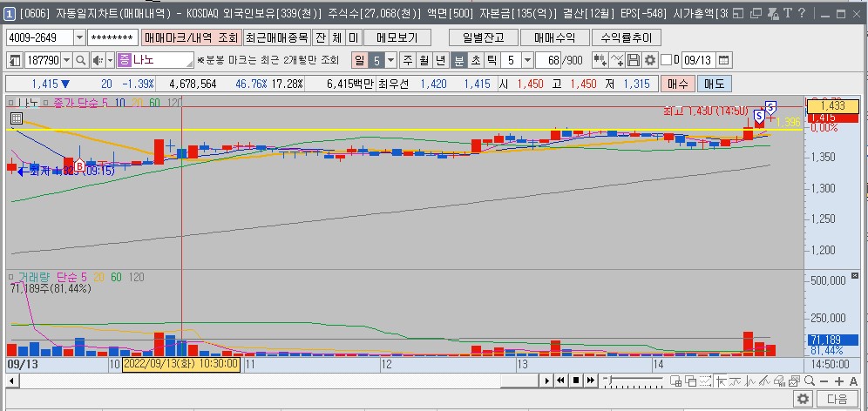Viewport: 868px width, 411px height.
Task: Open the speaker options dropdown arrow
Action: click(110, 60)
